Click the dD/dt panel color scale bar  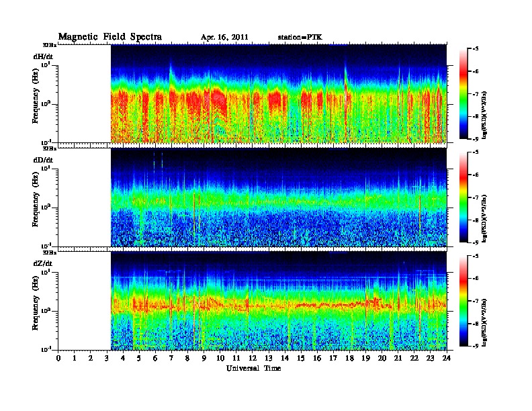[x=463, y=197]
